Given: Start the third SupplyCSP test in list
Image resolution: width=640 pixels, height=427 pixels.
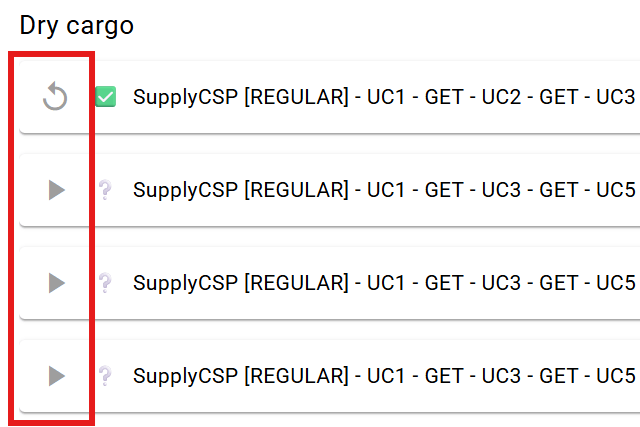Looking at the screenshot, I should (56, 283).
